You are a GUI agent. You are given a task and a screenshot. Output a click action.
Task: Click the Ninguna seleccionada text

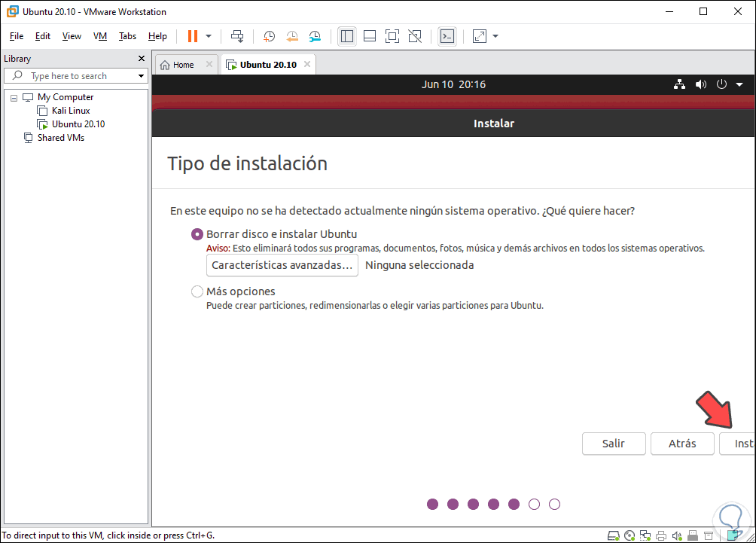tap(419, 265)
